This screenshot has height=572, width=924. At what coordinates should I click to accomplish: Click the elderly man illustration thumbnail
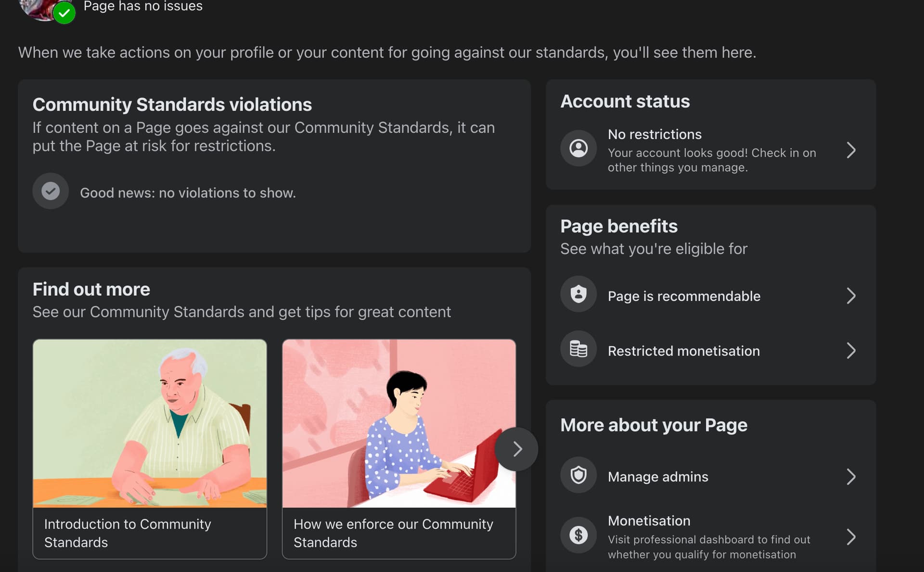150,423
